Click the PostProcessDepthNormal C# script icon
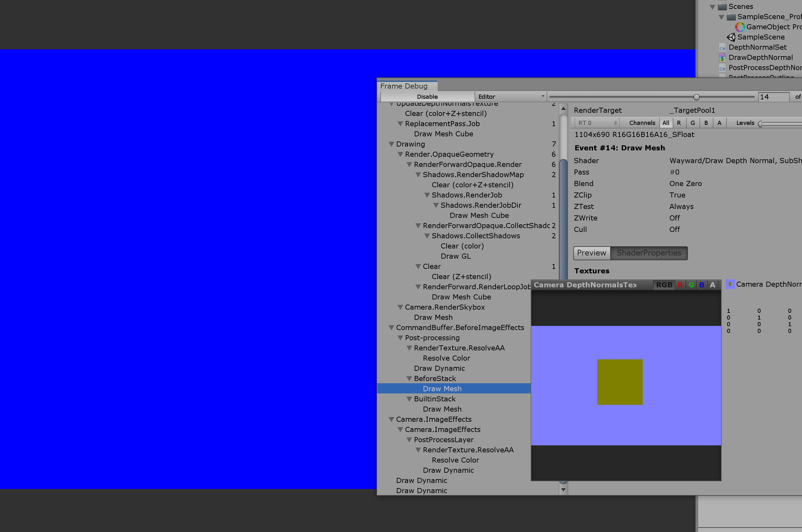The image size is (802, 532). tap(722, 68)
